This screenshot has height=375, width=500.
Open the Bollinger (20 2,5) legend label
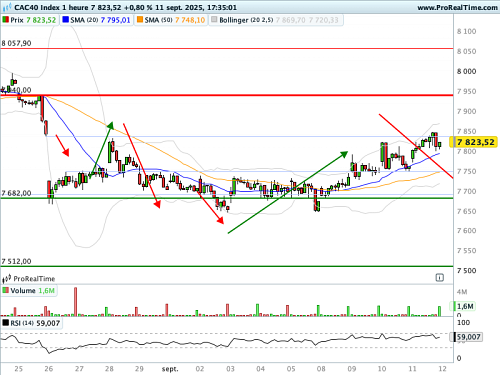coord(276,20)
